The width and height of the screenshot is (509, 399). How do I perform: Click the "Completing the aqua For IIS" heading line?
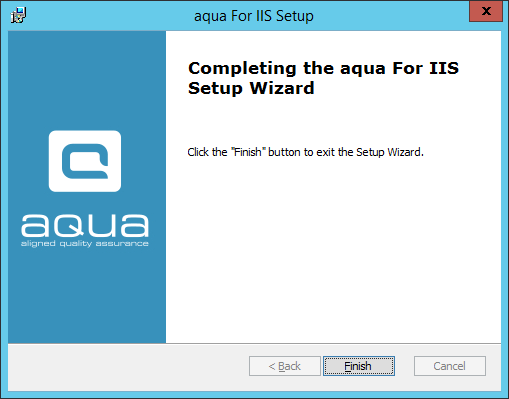click(x=323, y=68)
